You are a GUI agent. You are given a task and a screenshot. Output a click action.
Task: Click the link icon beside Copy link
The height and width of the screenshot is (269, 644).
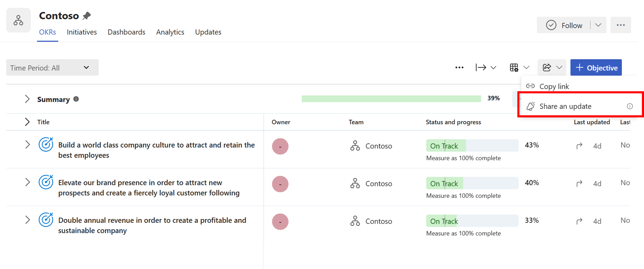[530, 86]
